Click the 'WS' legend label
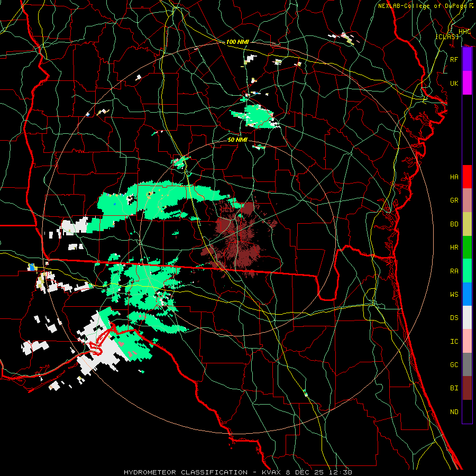Viewport: 476px width, 476px height. point(454,294)
